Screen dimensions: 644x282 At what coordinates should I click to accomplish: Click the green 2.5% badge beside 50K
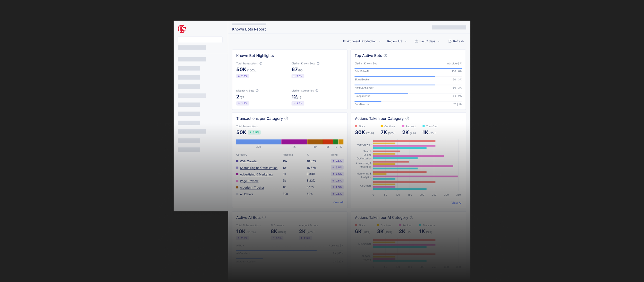[255, 132]
